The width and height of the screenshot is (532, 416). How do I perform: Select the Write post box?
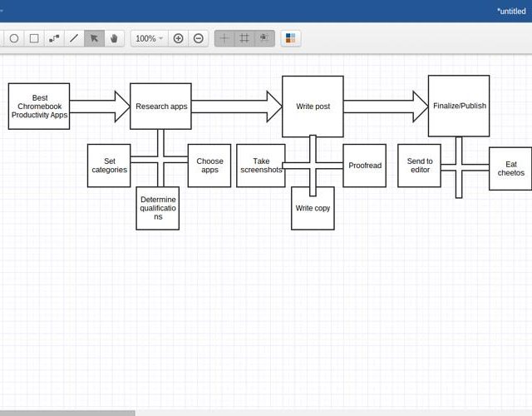(313, 106)
